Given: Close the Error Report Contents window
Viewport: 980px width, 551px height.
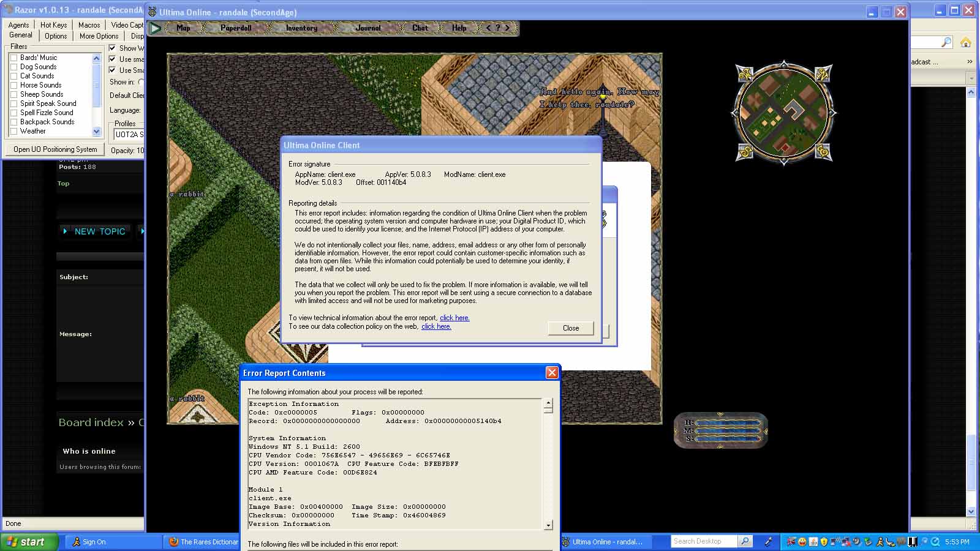Looking at the screenshot, I should click(552, 372).
